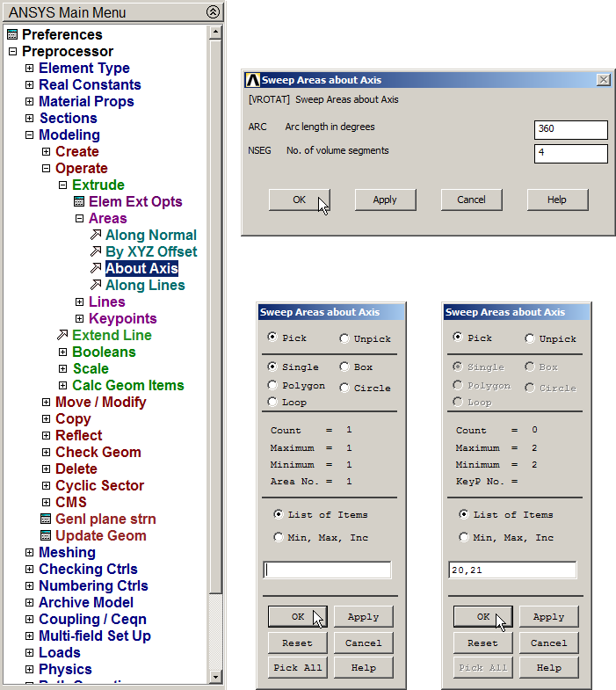Screen dimensions: 616x690
Task: Collapse the Modeling tree node
Action: (x=29, y=135)
